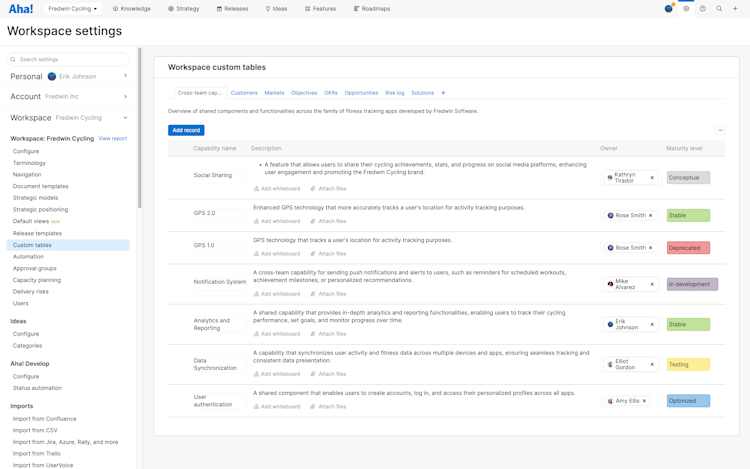This screenshot has width=750, height=469.
Task: Open the Deprecated maturity level dropdown
Action: pyautogui.click(x=688, y=248)
